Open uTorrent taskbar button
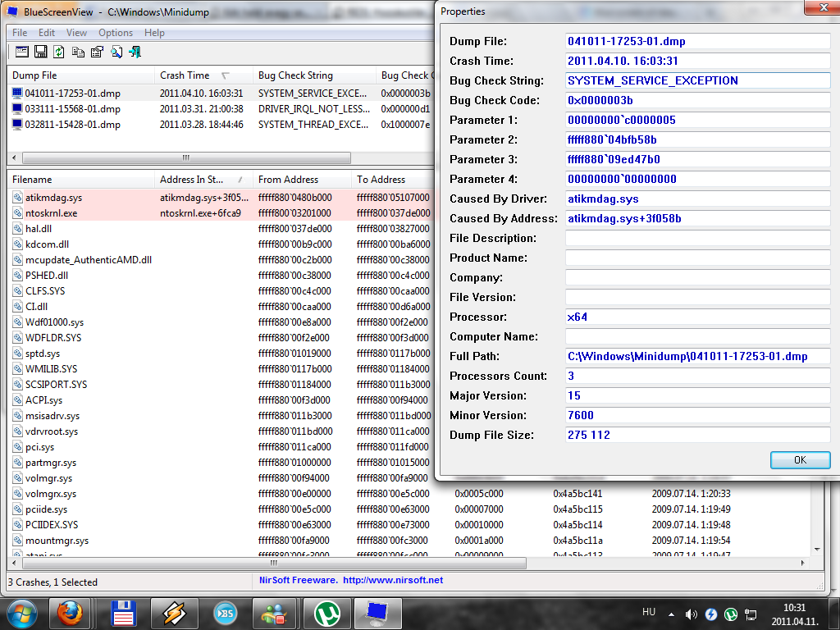Viewport: 840px width, 630px height. [327, 614]
